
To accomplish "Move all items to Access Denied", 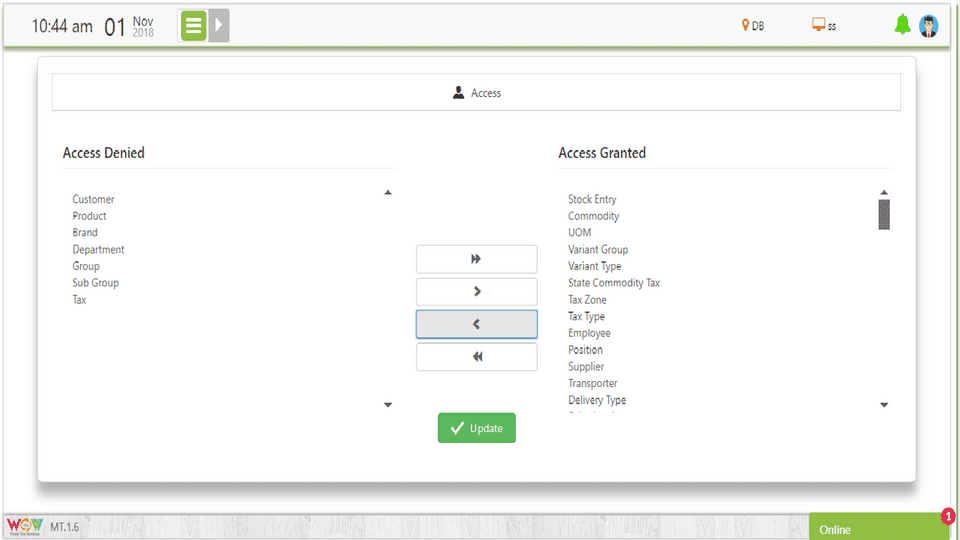I will tap(476, 356).
